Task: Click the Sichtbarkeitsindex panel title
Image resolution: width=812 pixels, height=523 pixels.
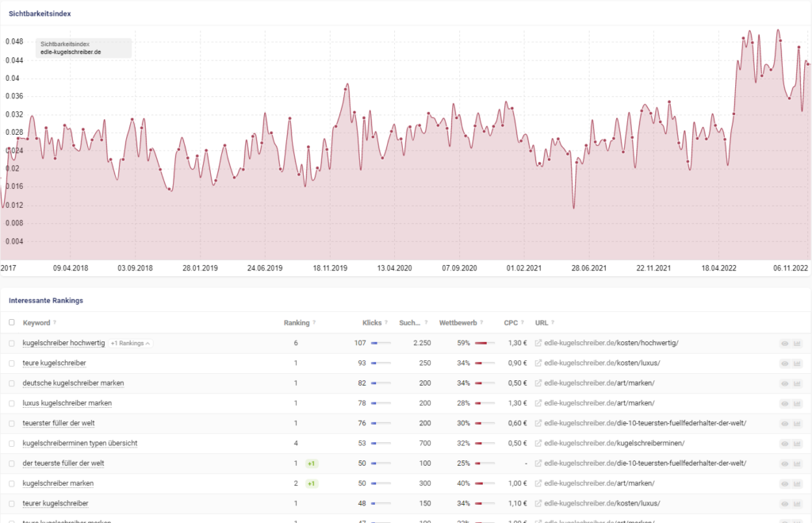Action: click(x=40, y=13)
